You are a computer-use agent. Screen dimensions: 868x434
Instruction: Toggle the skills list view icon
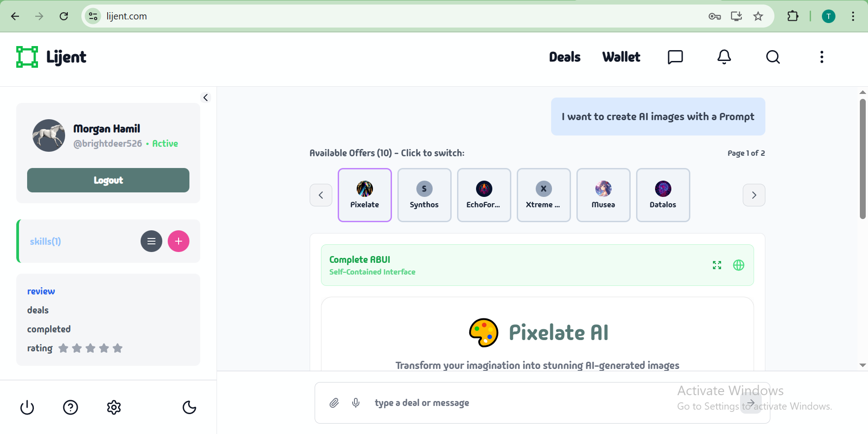tap(151, 241)
